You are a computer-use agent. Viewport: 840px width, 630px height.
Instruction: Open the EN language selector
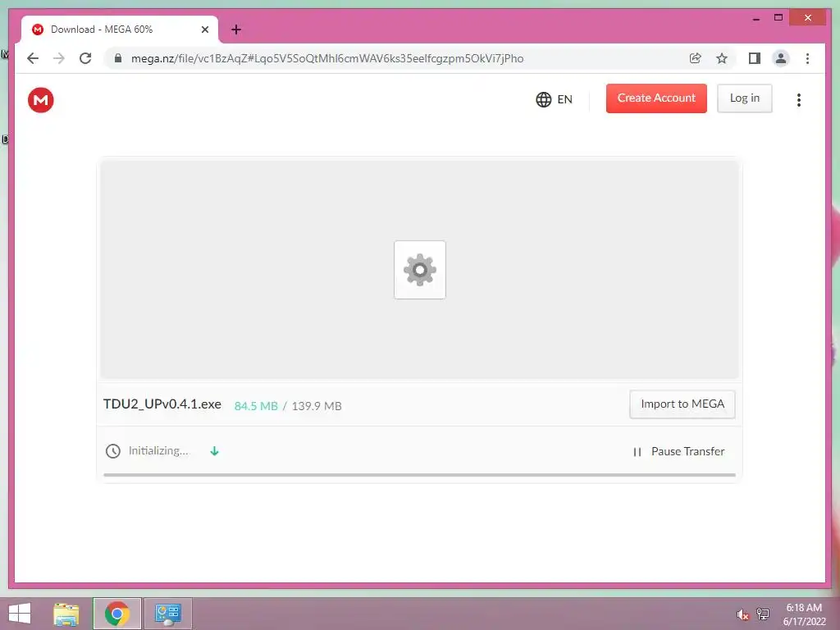pyautogui.click(x=554, y=99)
